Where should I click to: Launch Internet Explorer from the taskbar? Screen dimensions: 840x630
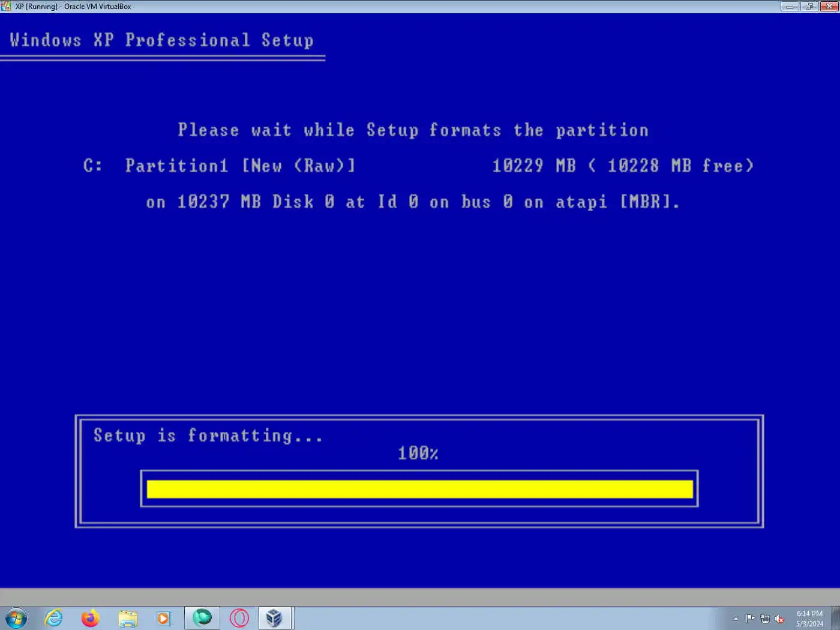(54, 618)
